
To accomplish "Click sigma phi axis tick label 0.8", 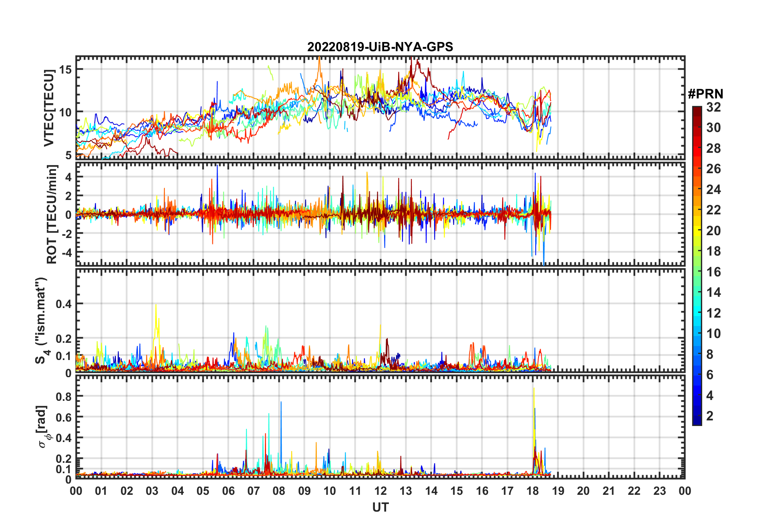I will (64, 396).
